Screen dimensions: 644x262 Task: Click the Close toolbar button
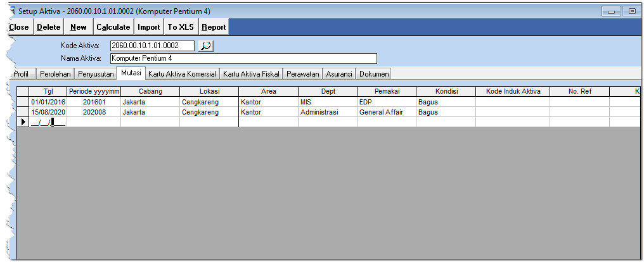[x=19, y=27]
